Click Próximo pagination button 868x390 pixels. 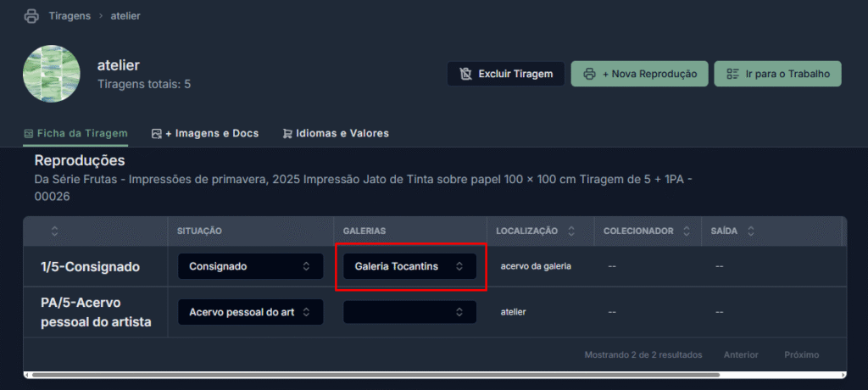(802, 354)
